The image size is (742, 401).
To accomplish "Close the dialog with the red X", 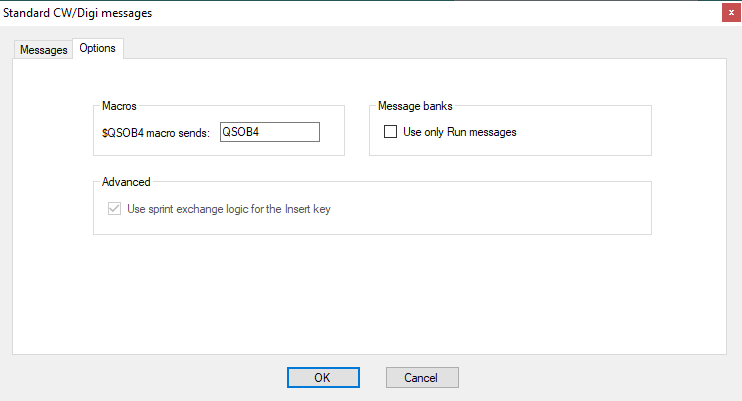I will [731, 13].
